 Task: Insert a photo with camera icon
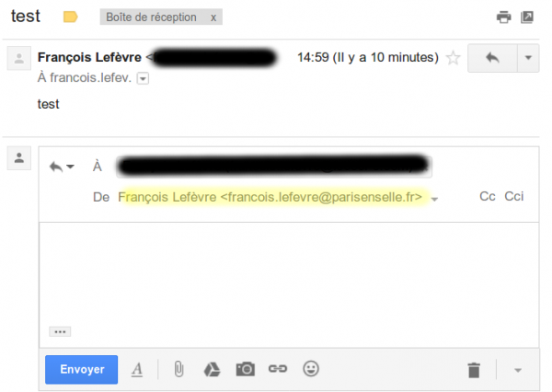(246, 369)
